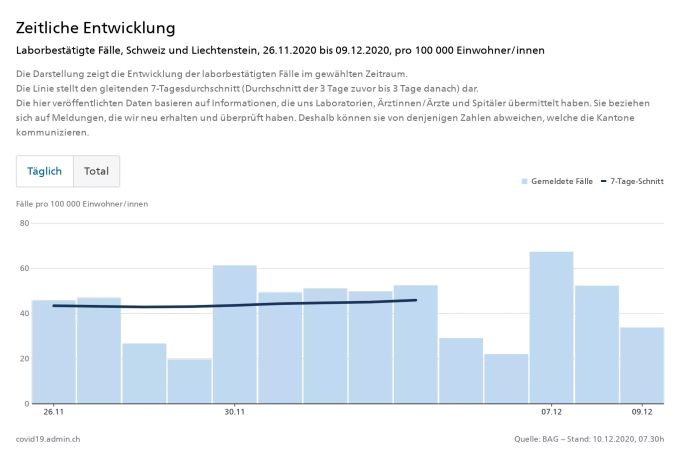Screen dimensions: 680x461
Task: Click the line starting 'Die Darstellung zeigt die Entwicklung'
Action: (212, 74)
